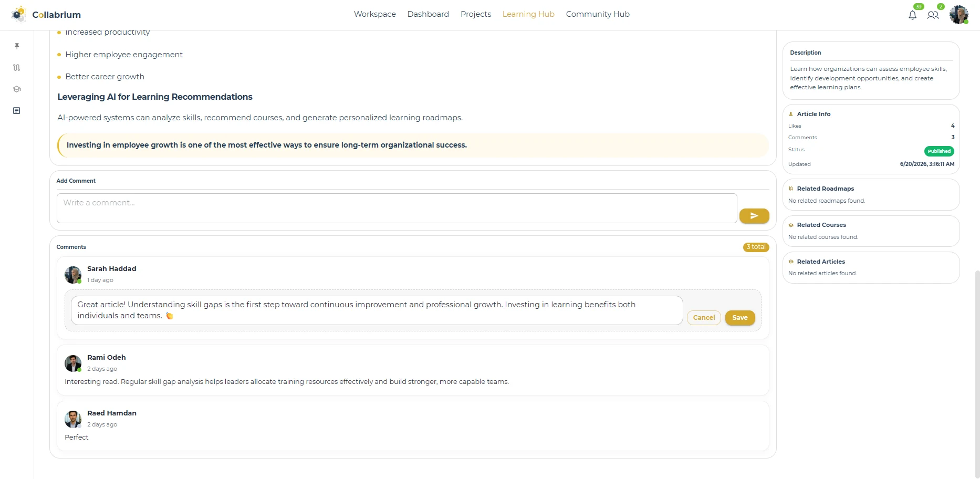Click the Perfect comment text

click(77, 437)
